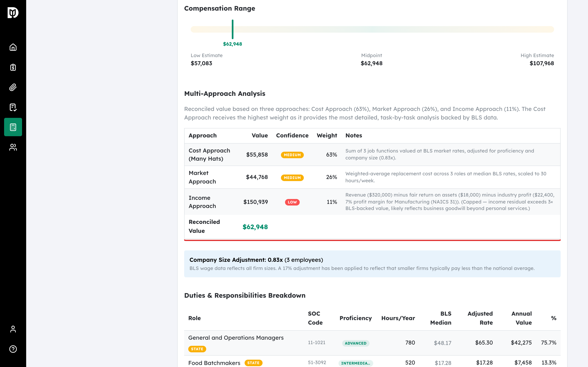This screenshot has width=588, height=367.
Task: Open your user profile from the sidebar
Action: 13,329
